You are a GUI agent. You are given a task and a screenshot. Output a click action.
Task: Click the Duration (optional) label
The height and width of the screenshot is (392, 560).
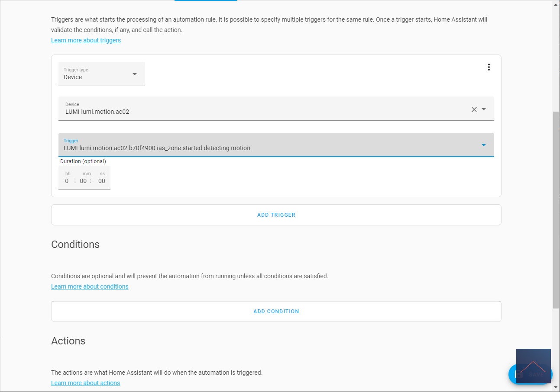coord(83,161)
